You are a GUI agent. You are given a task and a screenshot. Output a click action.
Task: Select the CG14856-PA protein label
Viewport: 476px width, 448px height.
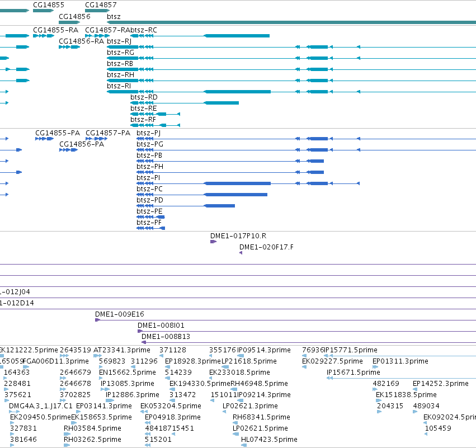[x=82, y=144]
